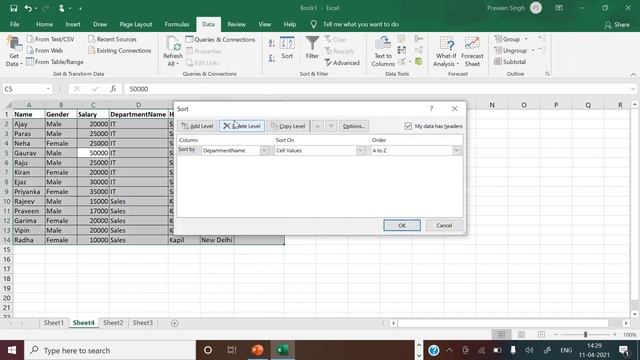Screen dimensions: 640x360
Task: Open Get Data menu icon
Action: tap(13, 51)
